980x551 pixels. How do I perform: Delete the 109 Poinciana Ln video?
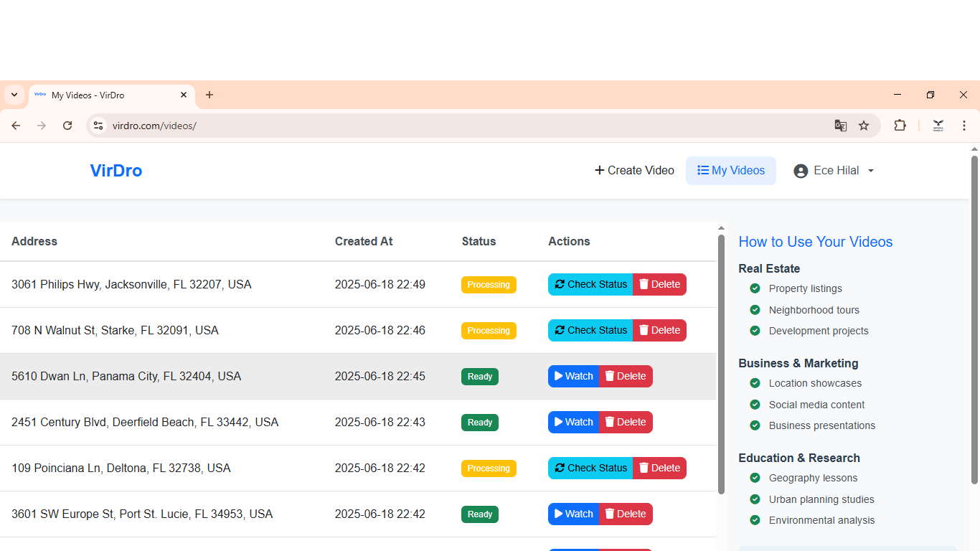(659, 468)
